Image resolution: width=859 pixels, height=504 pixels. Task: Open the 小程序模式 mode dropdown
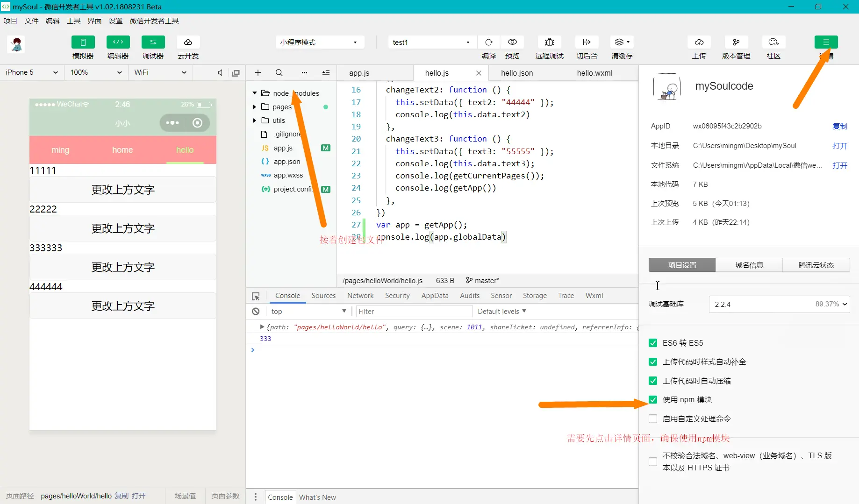tap(319, 42)
